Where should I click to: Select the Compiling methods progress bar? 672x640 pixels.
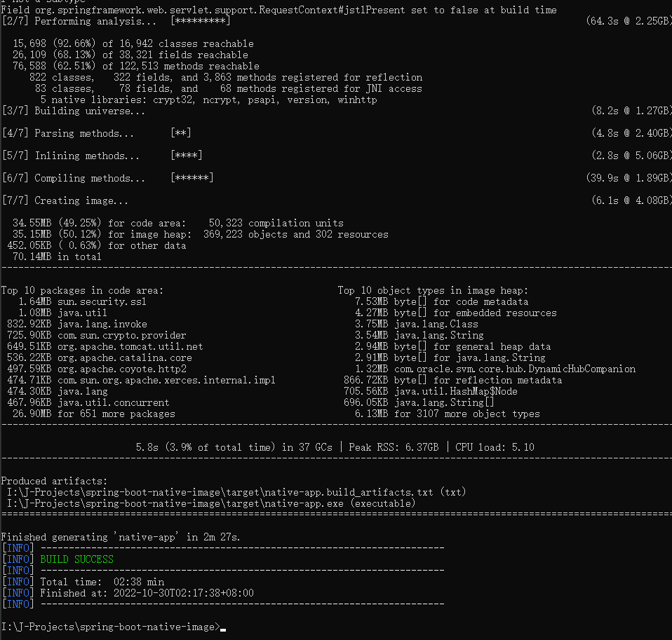click(x=193, y=177)
